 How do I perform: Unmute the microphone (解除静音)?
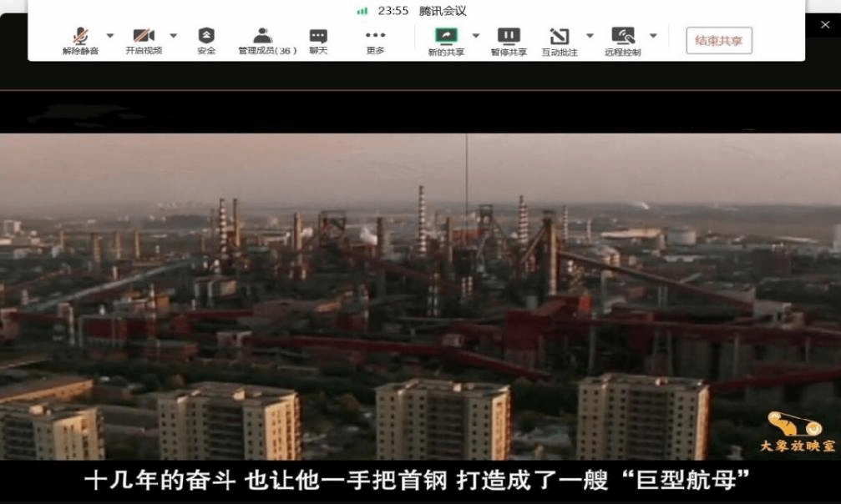pyautogui.click(x=80, y=40)
